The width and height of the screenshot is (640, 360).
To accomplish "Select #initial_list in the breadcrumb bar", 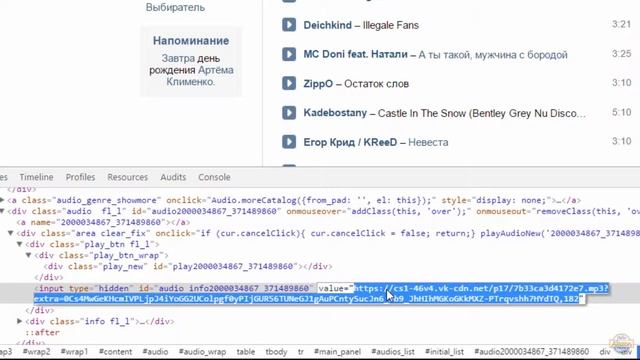I will click(444, 351).
